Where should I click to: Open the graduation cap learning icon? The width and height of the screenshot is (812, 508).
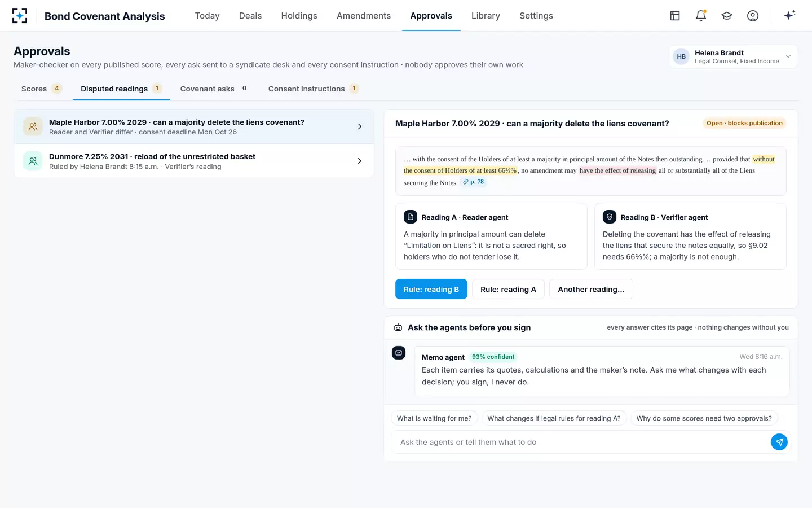click(x=727, y=16)
